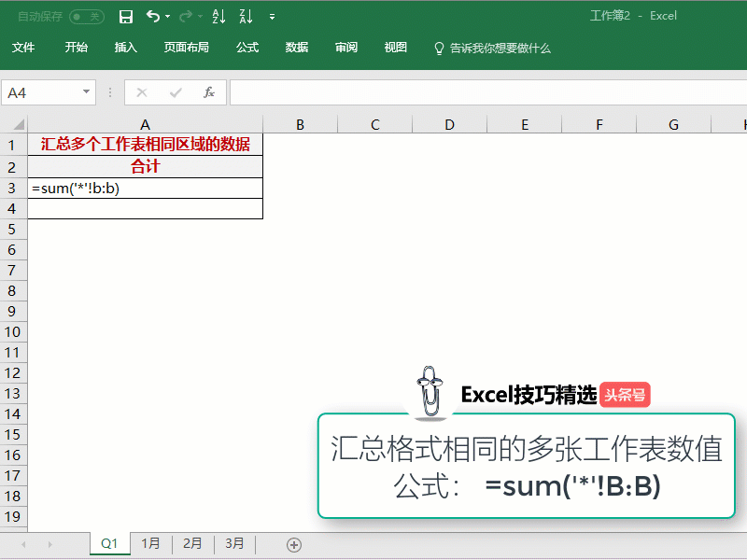This screenshot has width=747, height=560.
Task: Select column E header
Action: pyautogui.click(x=525, y=125)
